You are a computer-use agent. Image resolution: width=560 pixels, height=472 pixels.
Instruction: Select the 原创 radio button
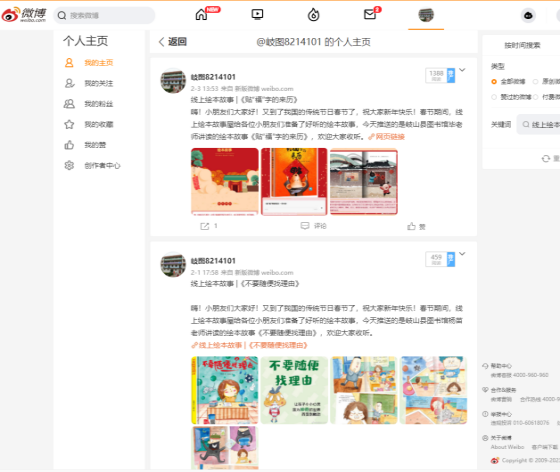point(535,82)
